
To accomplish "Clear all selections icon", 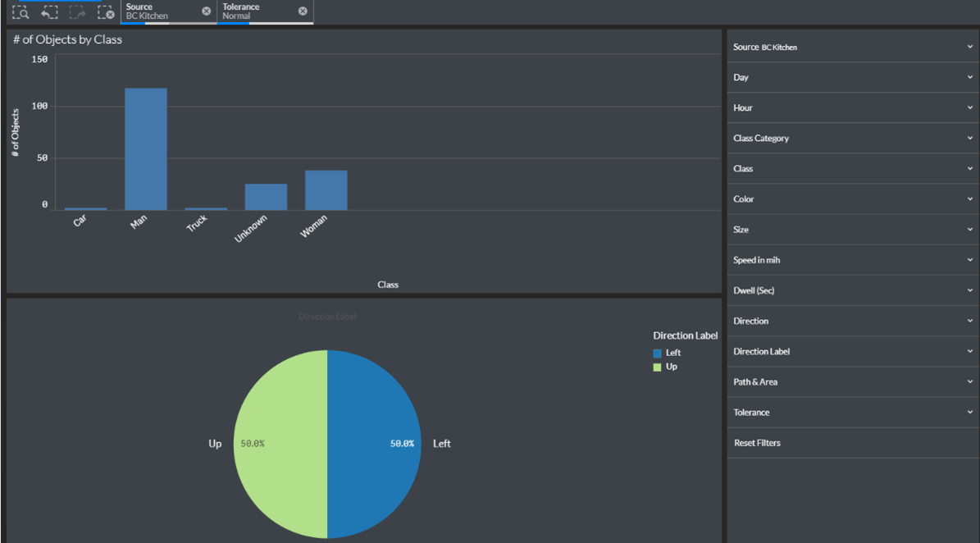I will (106, 11).
